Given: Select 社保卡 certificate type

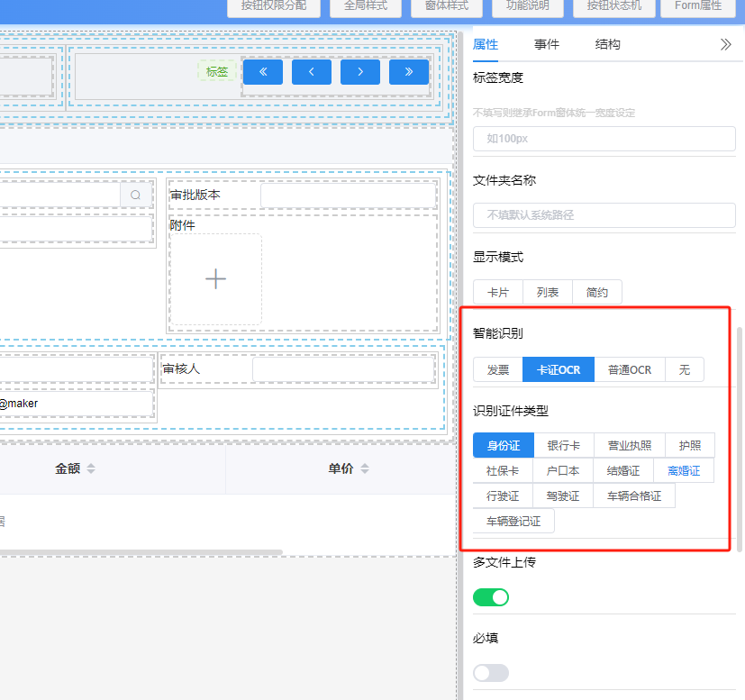Looking at the screenshot, I should (503, 471).
